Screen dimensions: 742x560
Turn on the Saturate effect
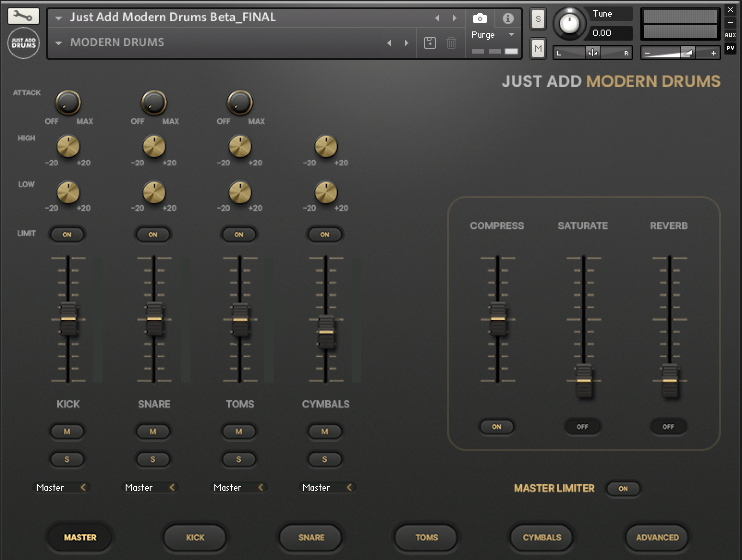click(x=582, y=426)
